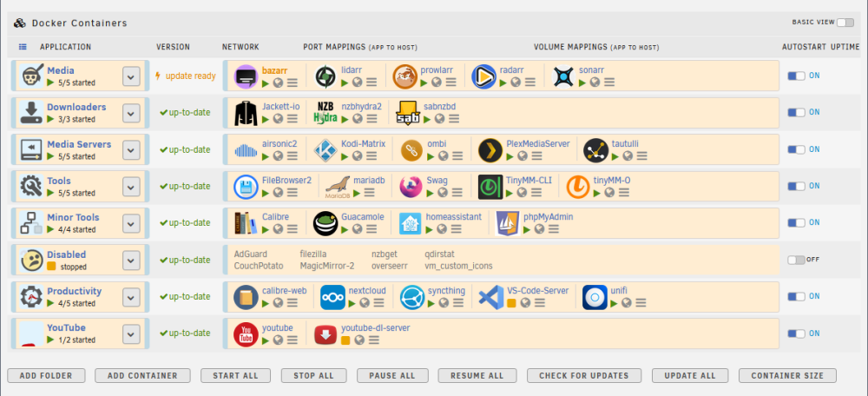Open the tautulli hamburger menu
Image resolution: width=868 pixels, height=396 pixels.
click(x=641, y=155)
